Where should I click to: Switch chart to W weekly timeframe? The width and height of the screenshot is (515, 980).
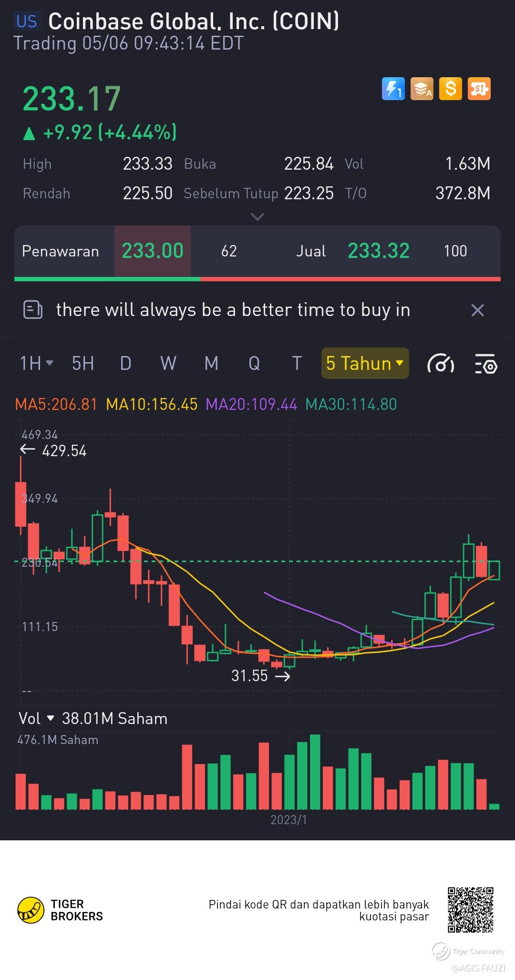(168, 363)
